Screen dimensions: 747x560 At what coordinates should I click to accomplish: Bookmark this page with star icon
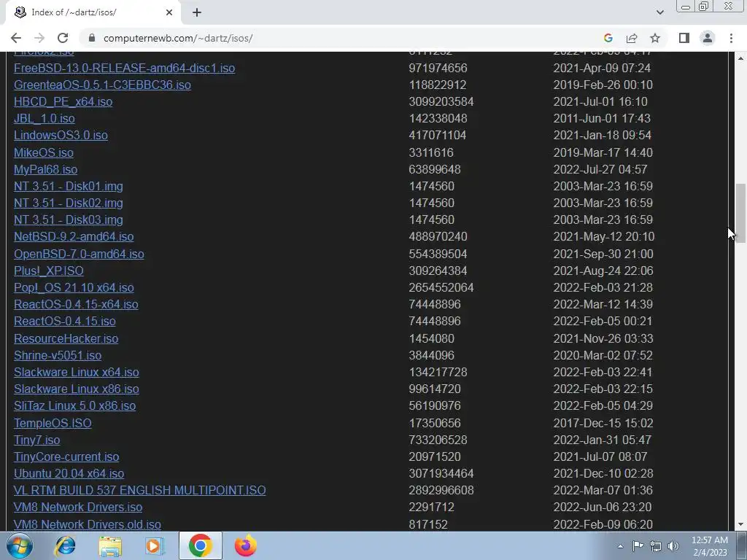pos(655,38)
